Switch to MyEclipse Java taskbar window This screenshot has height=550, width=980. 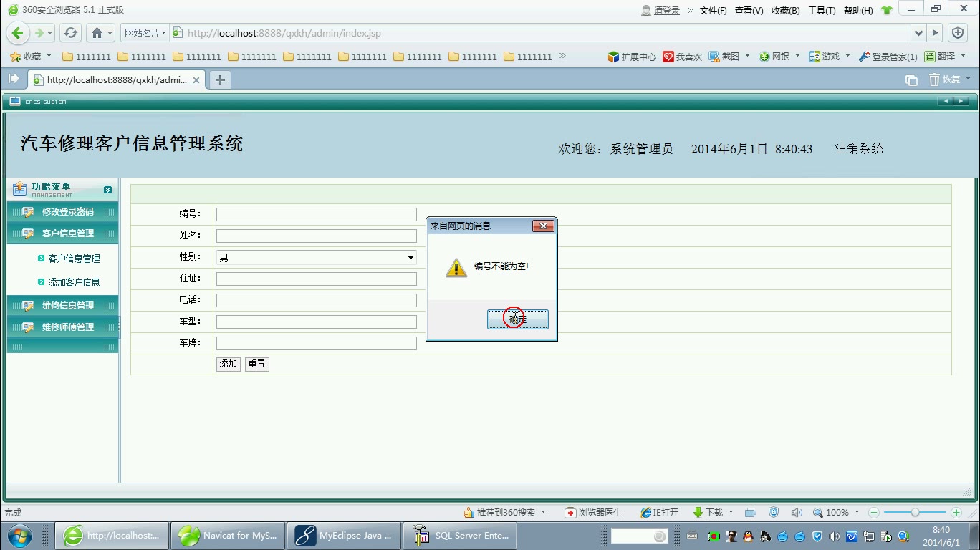pyautogui.click(x=343, y=536)
